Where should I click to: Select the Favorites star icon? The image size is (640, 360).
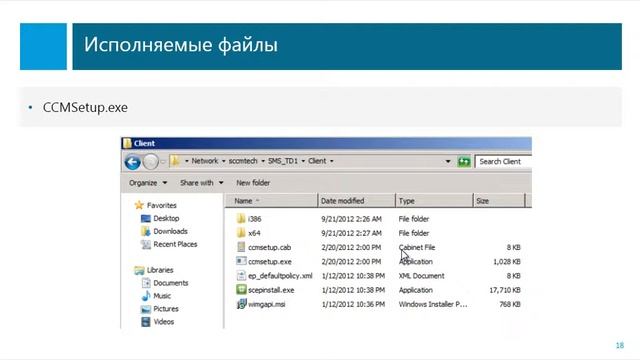pyautogui.click(x=139, y=205)
